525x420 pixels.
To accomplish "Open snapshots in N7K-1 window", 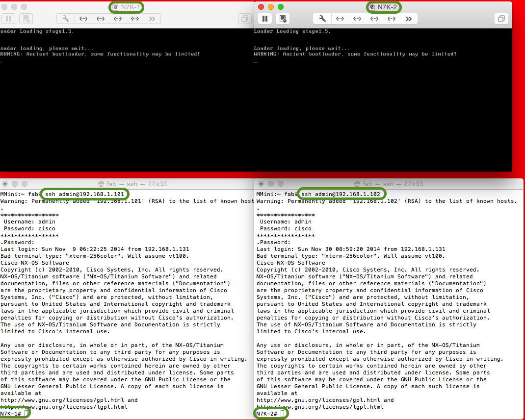I will point(26,19).
